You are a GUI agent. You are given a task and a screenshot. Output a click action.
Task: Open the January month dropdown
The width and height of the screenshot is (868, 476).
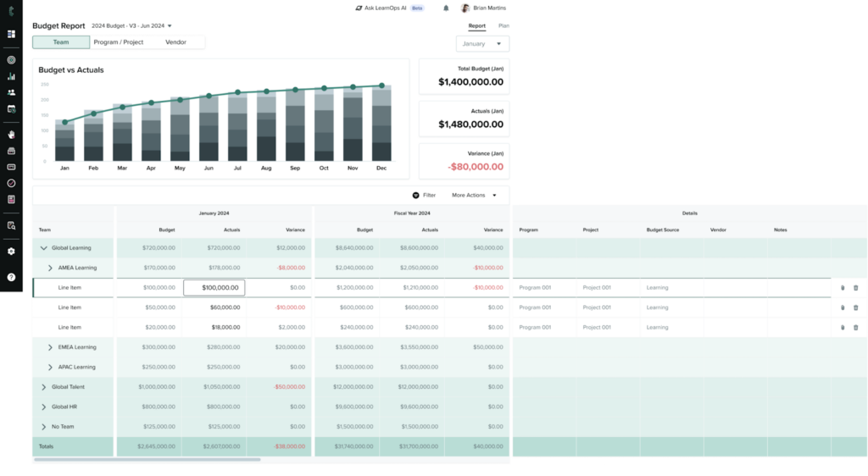(482, 43)
